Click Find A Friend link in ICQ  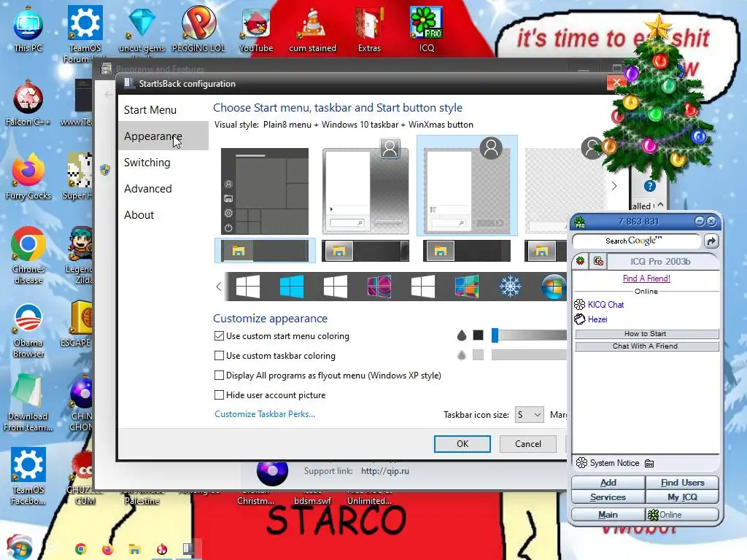tap(646, 279)
